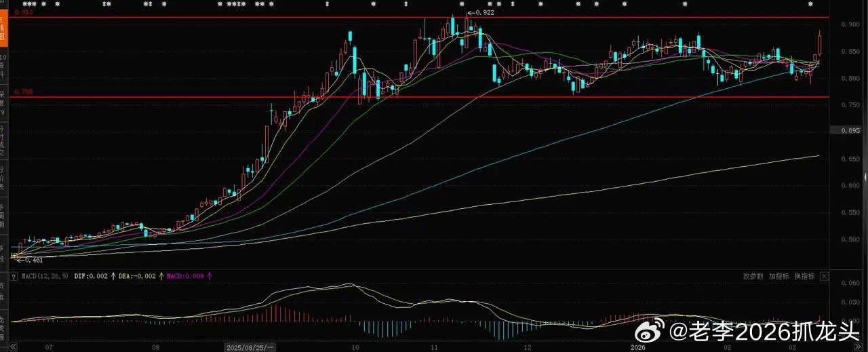Click the 0.600 price axis label
This screenshot has width=868, height=352.
852,186
